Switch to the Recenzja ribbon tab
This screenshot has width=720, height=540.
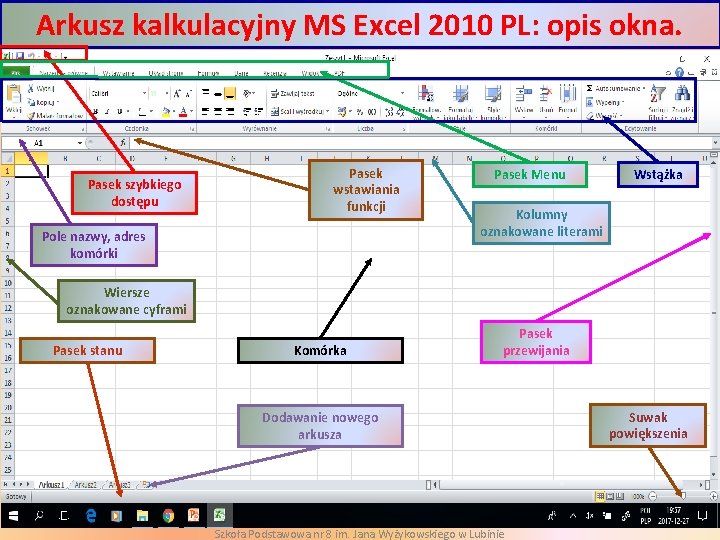(x=275, y=73)
